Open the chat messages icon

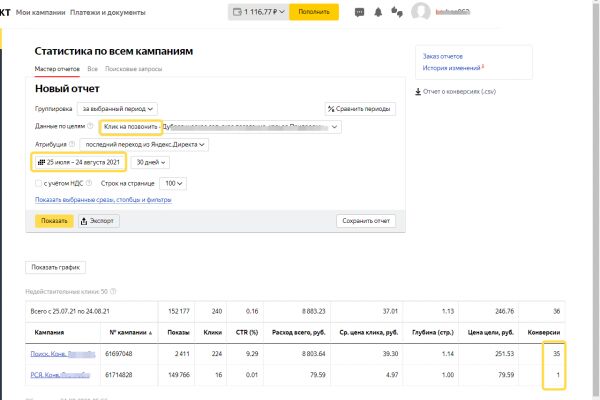(x=359, y=13)
